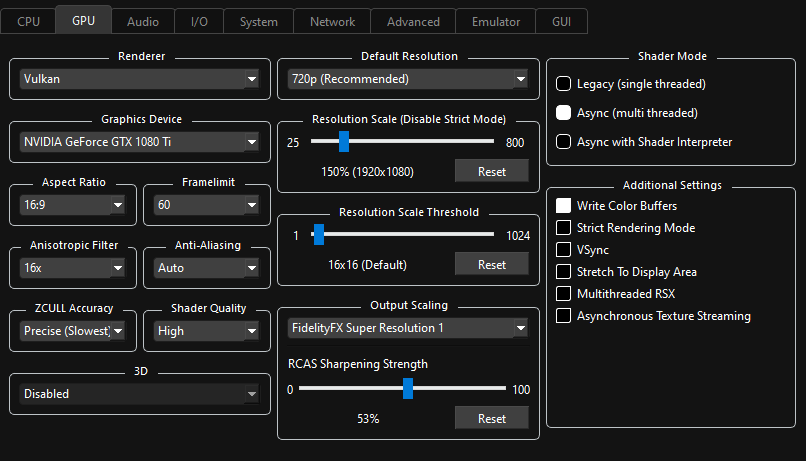
Task: Go to the Advanced tab
Action: click(413, 21)
